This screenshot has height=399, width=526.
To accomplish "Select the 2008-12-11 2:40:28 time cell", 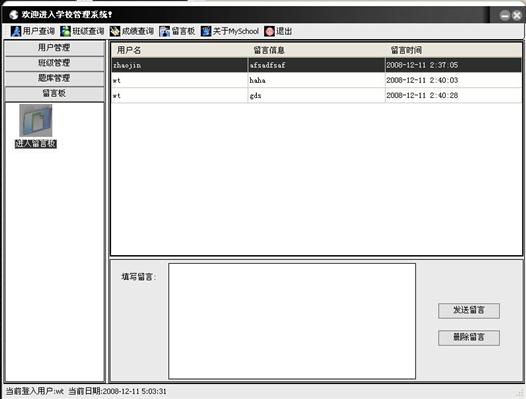I will (454, 95).
